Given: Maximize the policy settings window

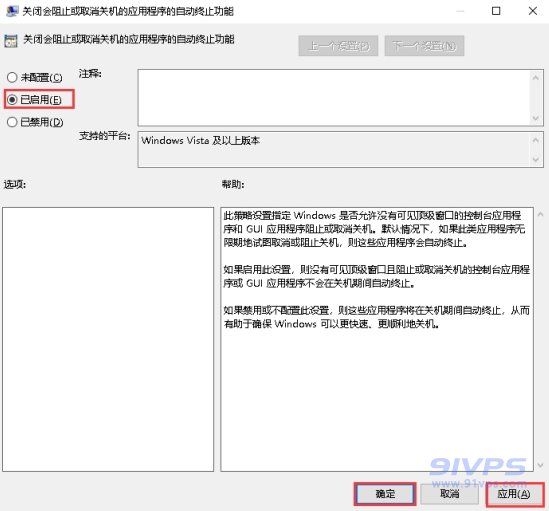Looking at the screenshot, I should [496, 11].
